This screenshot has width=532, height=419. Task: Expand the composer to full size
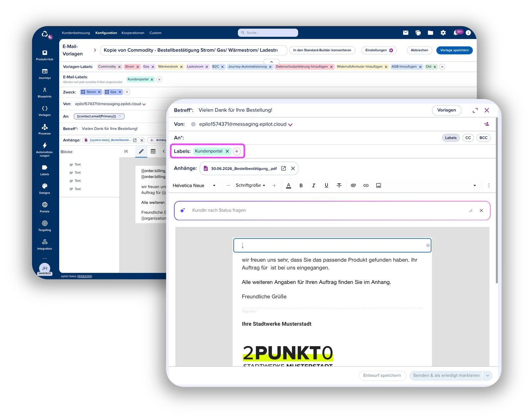[475, 110]
